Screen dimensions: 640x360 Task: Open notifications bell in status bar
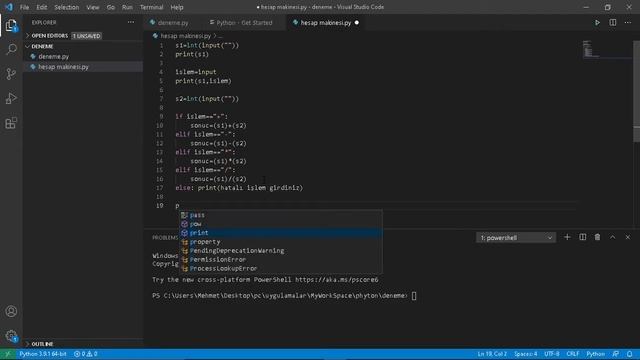tap(629, 354)
